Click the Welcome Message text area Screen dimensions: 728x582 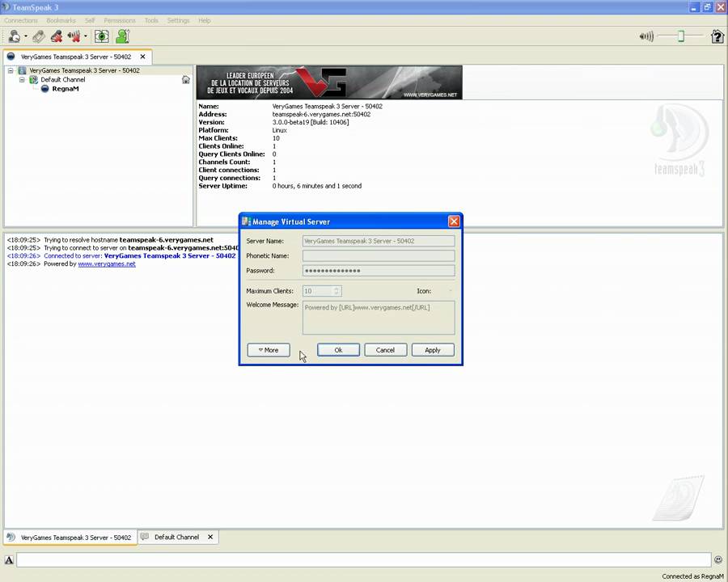379,318
